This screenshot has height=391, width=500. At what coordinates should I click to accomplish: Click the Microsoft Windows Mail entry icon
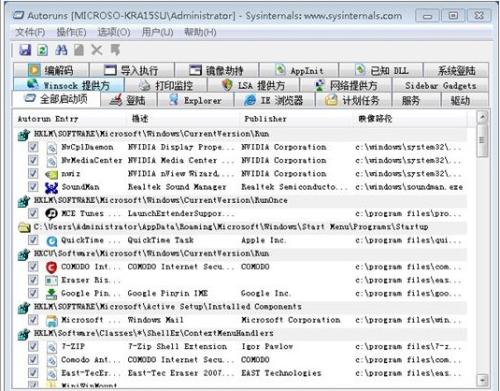pos(52,320)
